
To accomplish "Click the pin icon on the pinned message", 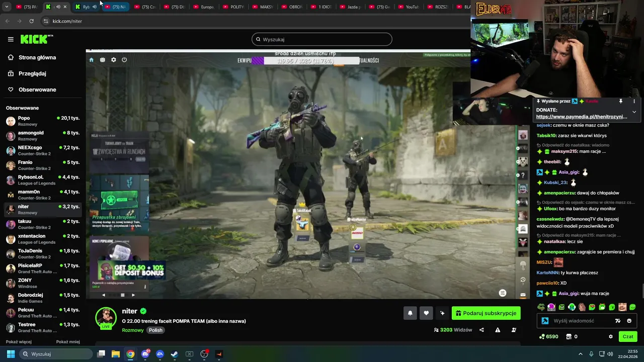I will tap(621, 101).
